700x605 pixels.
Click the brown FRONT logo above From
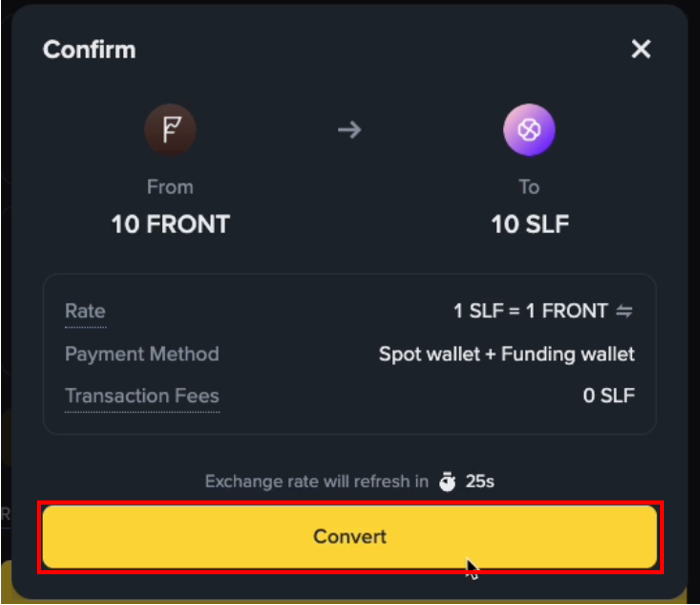click(170, 130)
